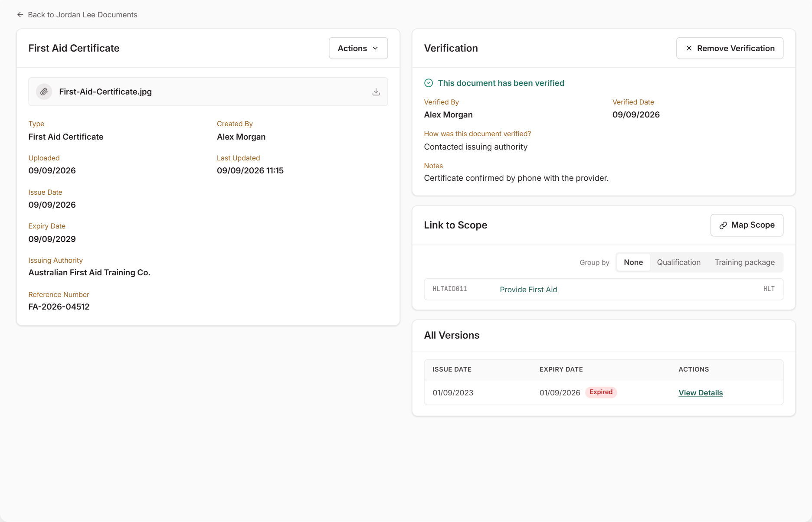Click the First-Aid-Certificate.jpg file name
This screenshot has height=522, width=812.
pos(105,92)
